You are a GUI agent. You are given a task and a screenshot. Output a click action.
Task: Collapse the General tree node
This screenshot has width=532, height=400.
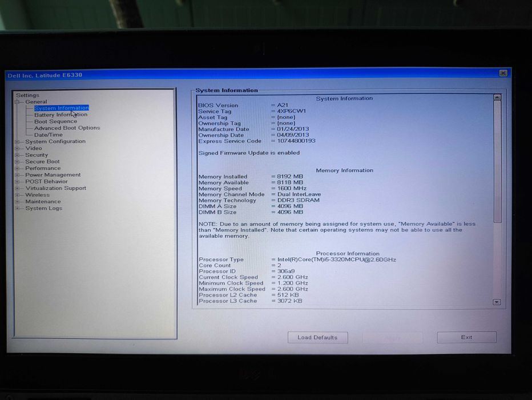(17, 102)
